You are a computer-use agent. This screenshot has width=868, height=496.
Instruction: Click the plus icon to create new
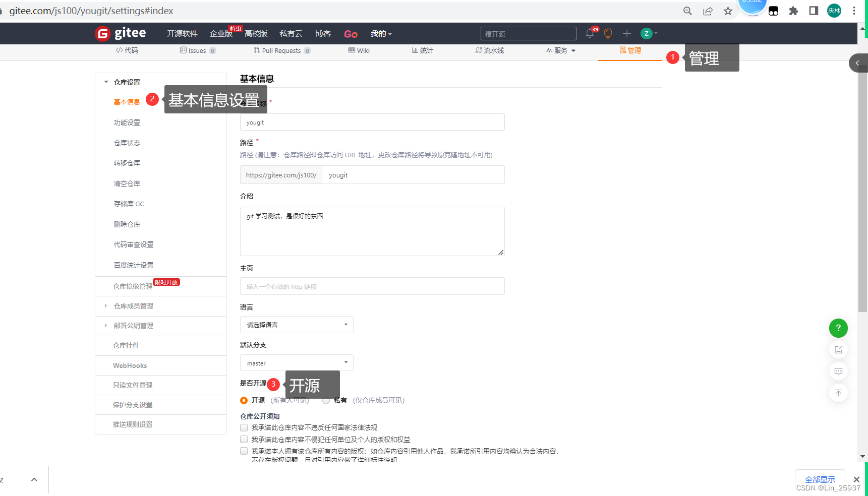[626, 34]
